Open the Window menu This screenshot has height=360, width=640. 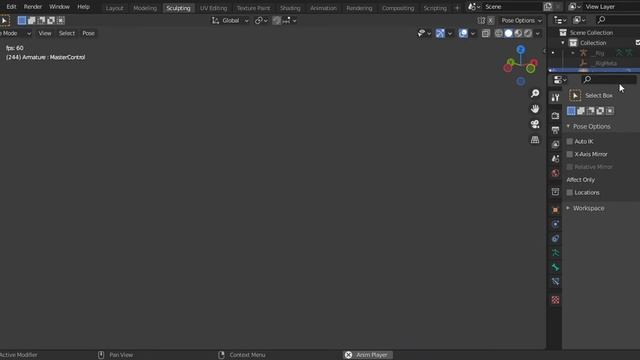tap(59, 7)
